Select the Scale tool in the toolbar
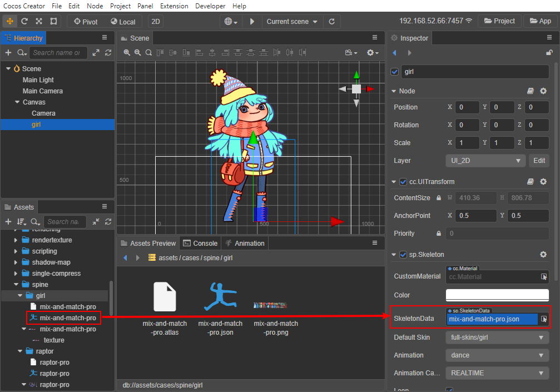Screen dimensions: 560x392 coord(39,22)
